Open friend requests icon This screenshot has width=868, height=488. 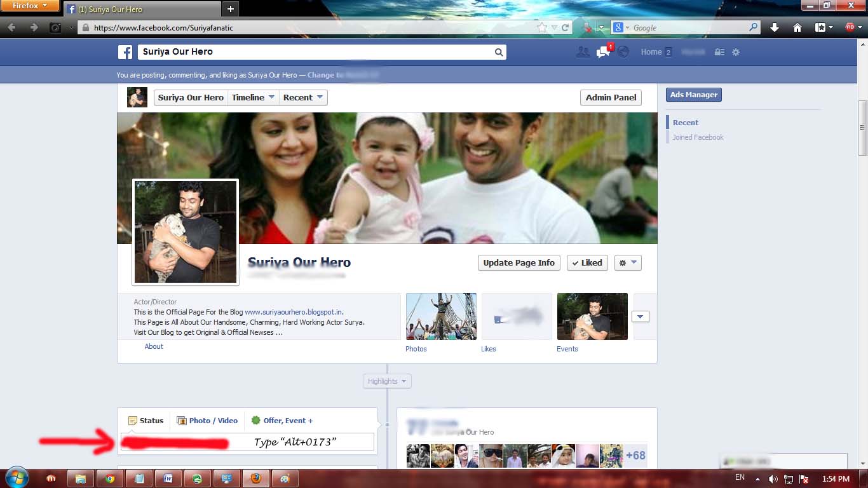582,52
